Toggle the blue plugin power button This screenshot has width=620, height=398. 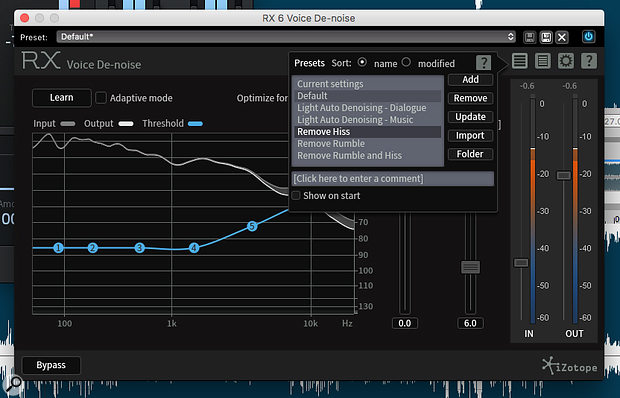click(588, 37)
